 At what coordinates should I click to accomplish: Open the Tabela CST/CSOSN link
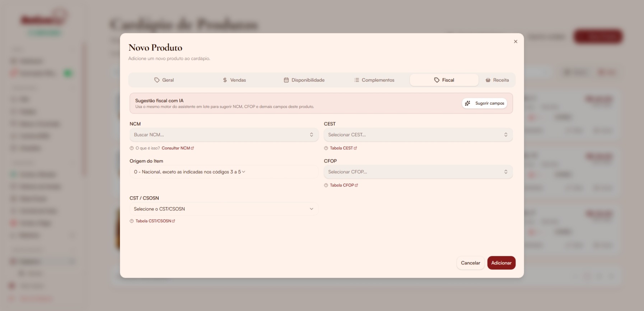(x=155, y=221)
